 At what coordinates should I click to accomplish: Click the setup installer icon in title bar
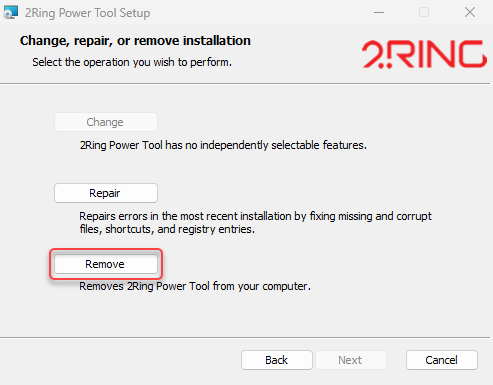[11, 12]
